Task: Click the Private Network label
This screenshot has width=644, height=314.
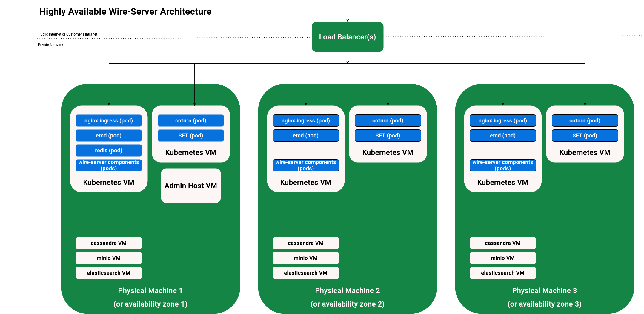Action: click(x=50, y=45)
